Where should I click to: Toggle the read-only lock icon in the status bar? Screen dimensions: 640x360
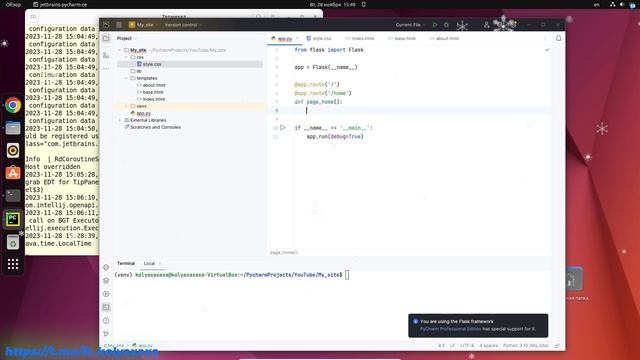(x=557, y=346)
